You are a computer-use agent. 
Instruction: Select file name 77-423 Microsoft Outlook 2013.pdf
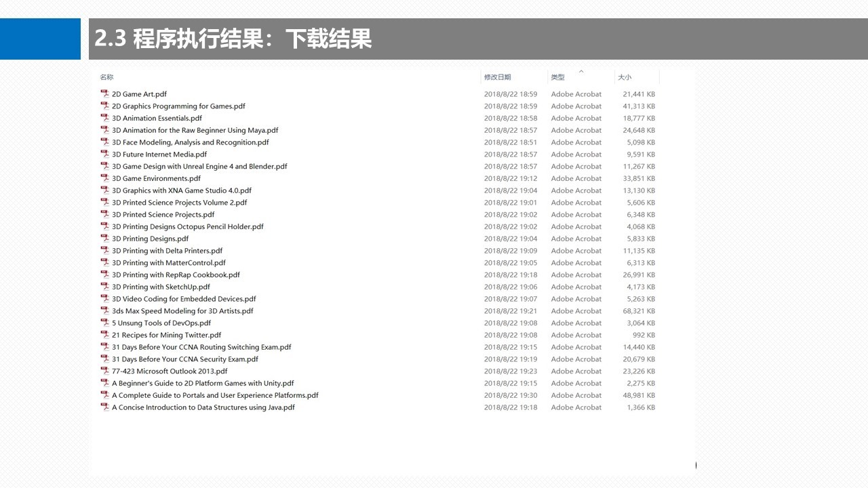[170, 371]
